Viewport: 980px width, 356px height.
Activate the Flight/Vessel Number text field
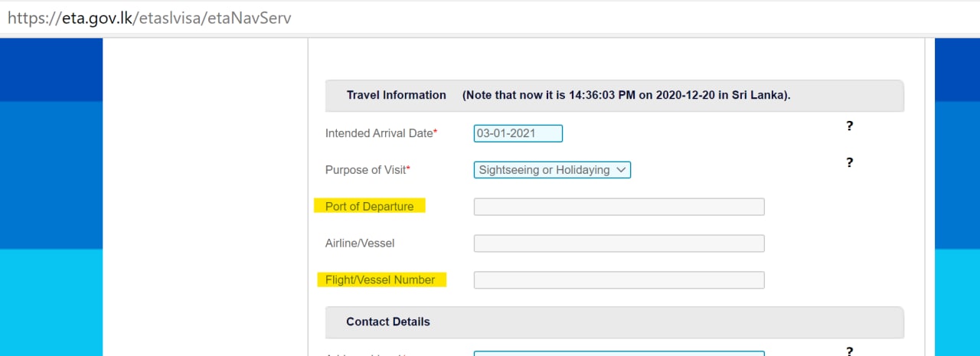click(x=619, y=280)
